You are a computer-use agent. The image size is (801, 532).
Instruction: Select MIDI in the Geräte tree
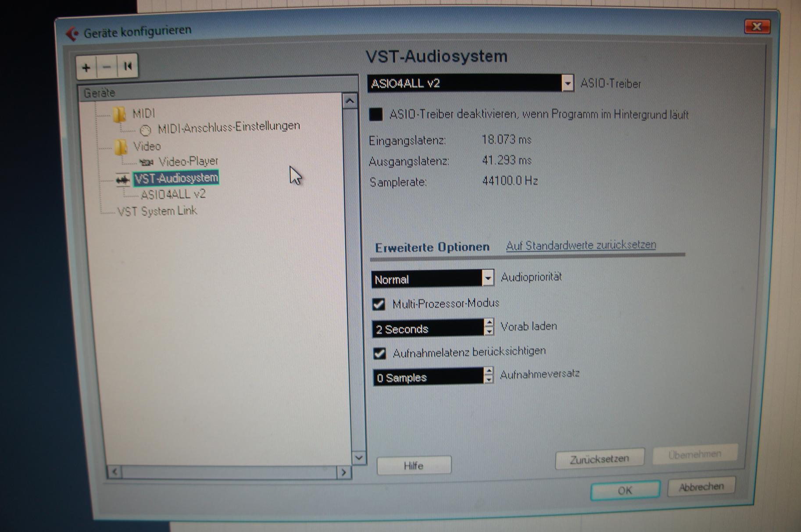coord(144,114)
